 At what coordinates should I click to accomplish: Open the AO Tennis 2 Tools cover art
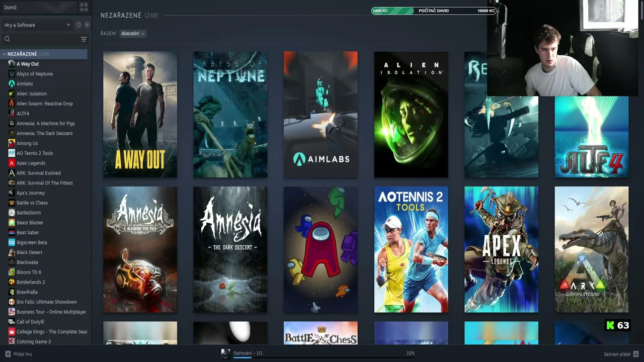tap(411, 250)
